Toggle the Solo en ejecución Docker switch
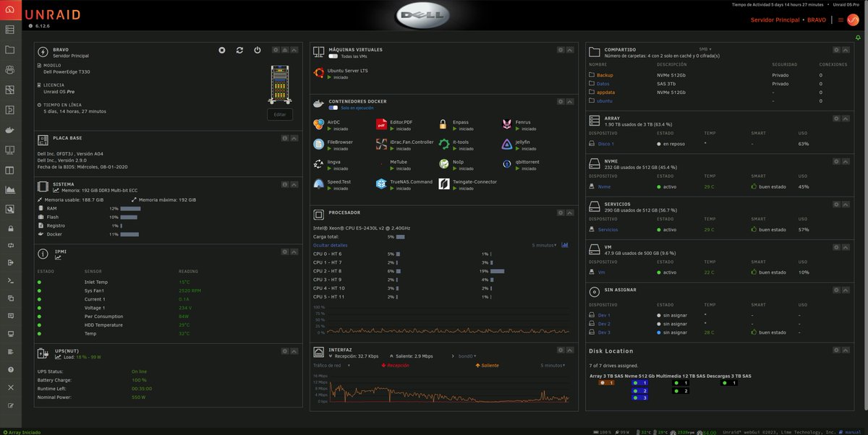Viewport: 868px width, 435px height. [x=333, y=108]
